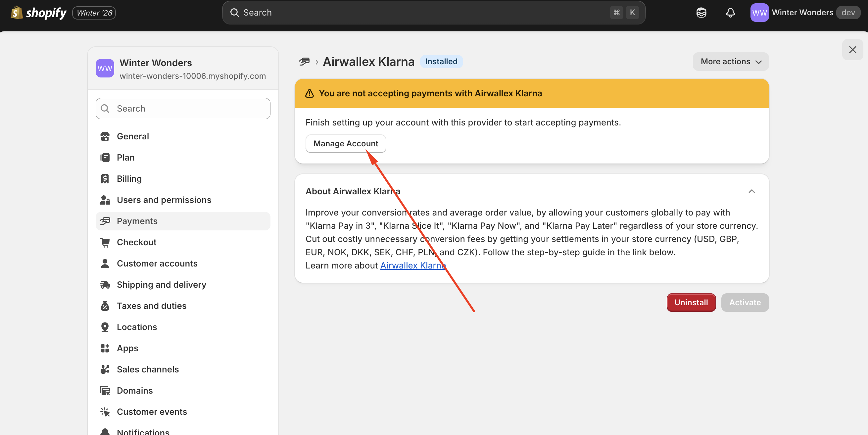Uninstall Airwallex Klarna
The image size is (868, 435).
pos(691,302)
